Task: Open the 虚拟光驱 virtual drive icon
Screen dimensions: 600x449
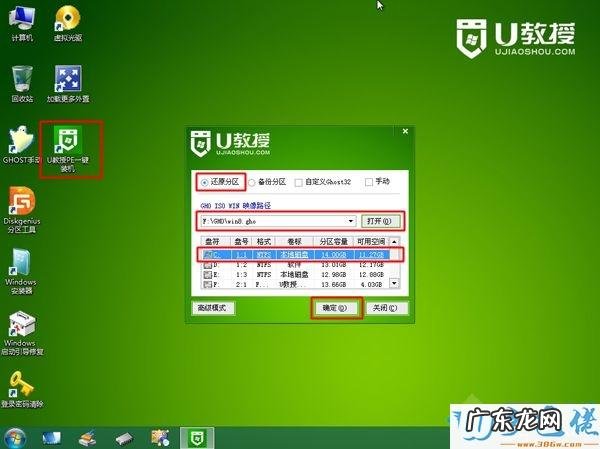Action: 68,23
